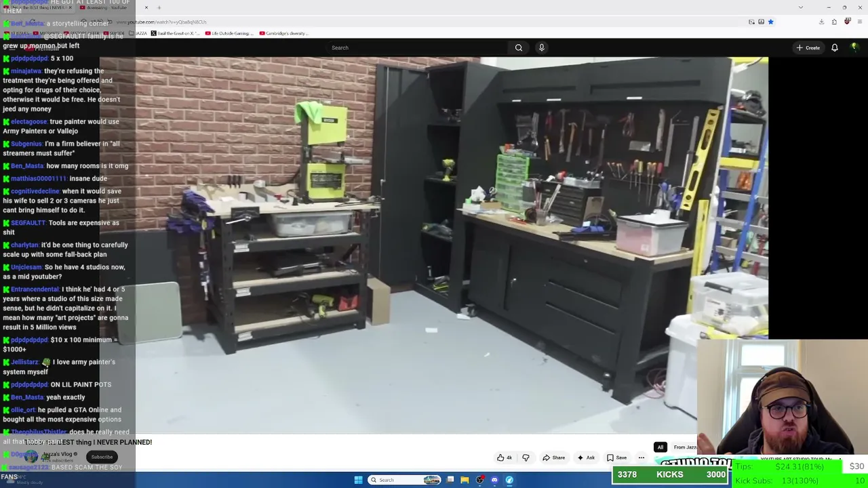Viewport: 868px width, 488px height.
Task: Bookmark page with blue star icon
Action: tap(770, 22)
